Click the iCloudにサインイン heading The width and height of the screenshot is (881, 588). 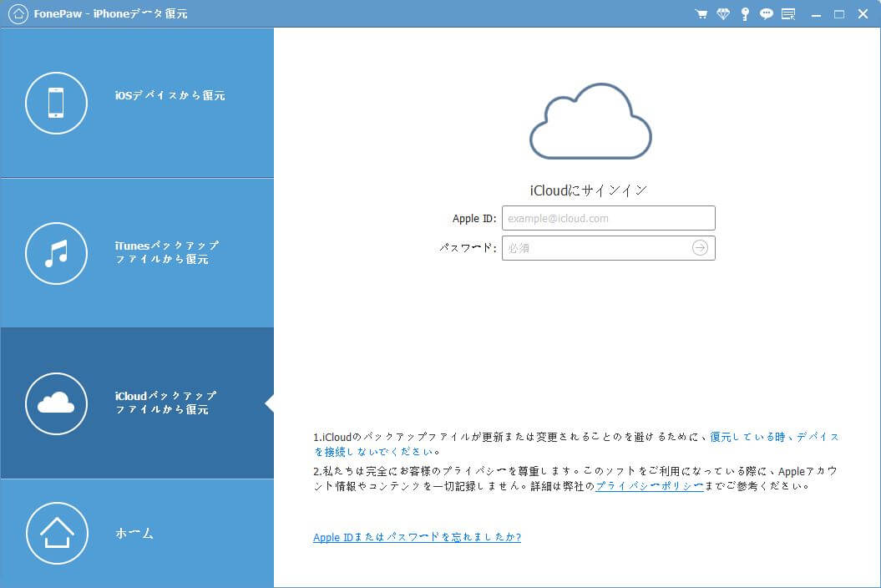click(589, 190)
